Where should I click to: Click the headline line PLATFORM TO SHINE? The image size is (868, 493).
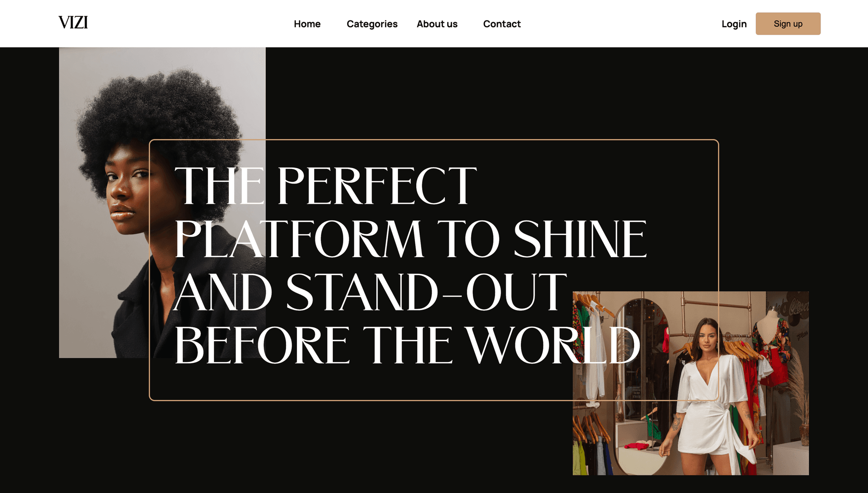pyautogui.click(x=410, y=239)
